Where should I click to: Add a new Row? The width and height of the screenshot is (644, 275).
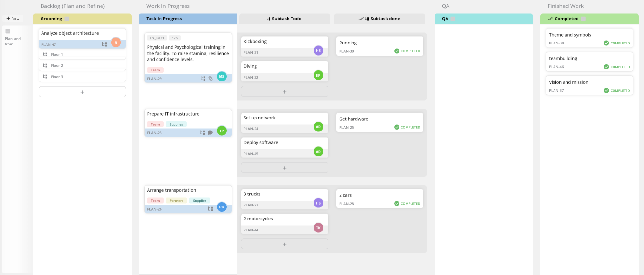(13, 19)
